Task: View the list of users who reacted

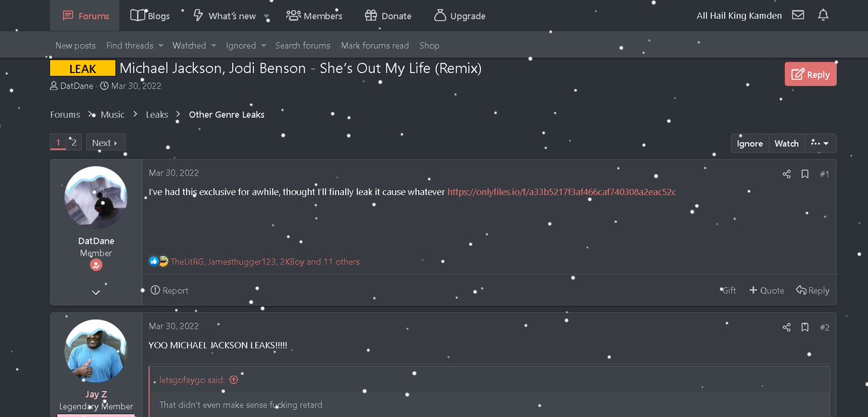Action: point(265,262)
